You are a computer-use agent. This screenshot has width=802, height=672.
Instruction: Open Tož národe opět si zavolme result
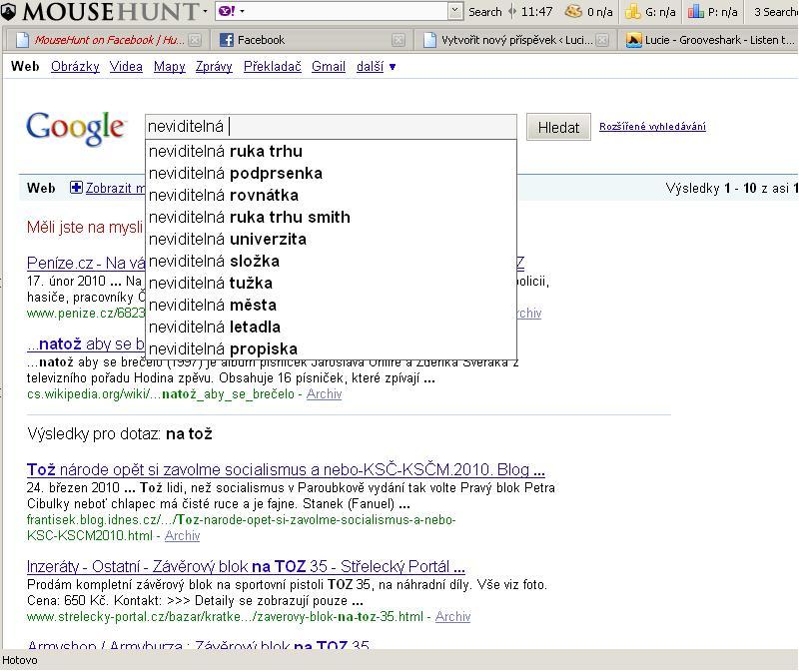click(286, 469)
